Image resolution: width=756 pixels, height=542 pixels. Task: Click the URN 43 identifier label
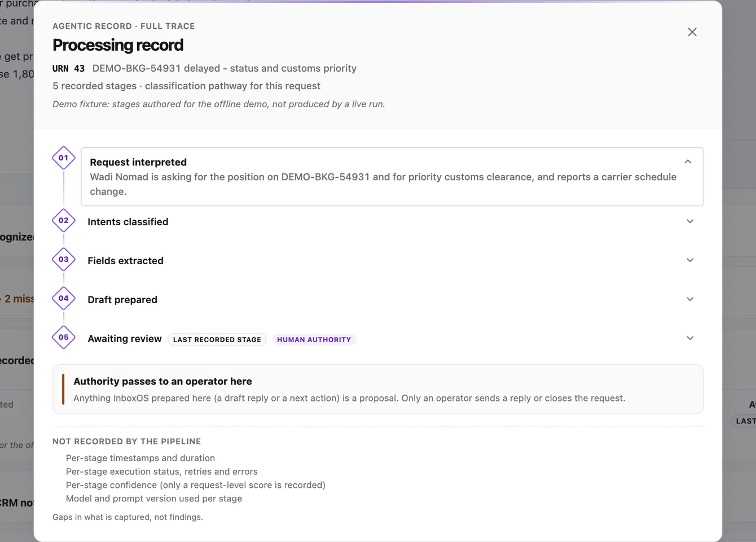click(68, 68)
